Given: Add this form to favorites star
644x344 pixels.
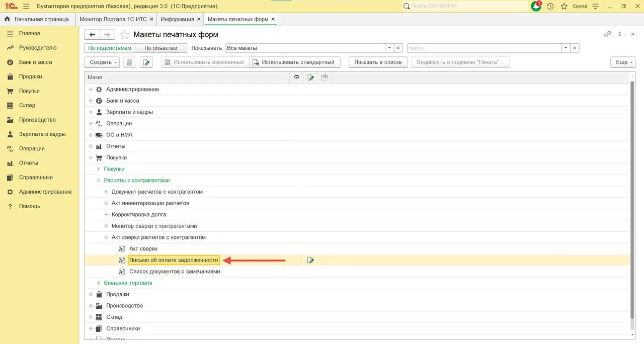Looking at the screenshot, I should (x=124, y=35).
